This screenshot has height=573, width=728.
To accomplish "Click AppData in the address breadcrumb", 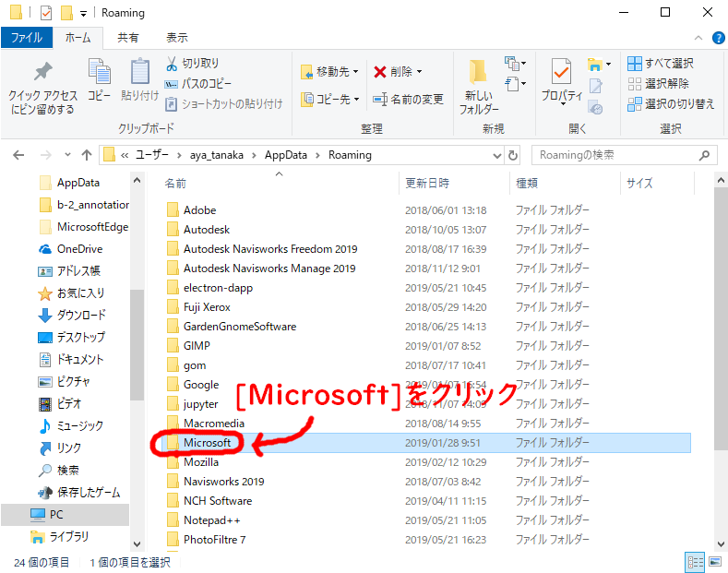I will click(285, 155).
